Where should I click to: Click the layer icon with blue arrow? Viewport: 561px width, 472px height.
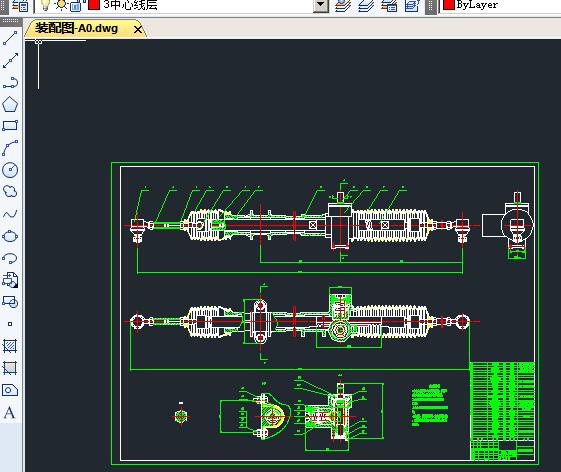click(x=412, y=5)
